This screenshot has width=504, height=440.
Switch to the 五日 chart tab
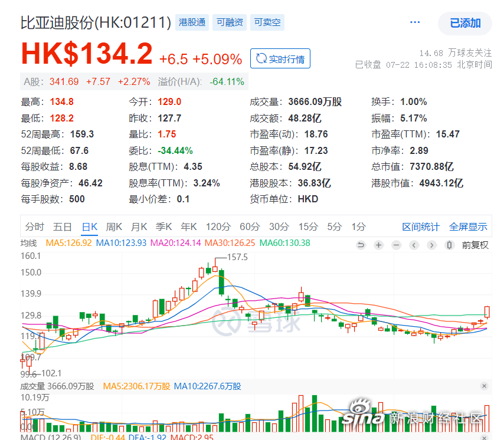pos(62,226)
